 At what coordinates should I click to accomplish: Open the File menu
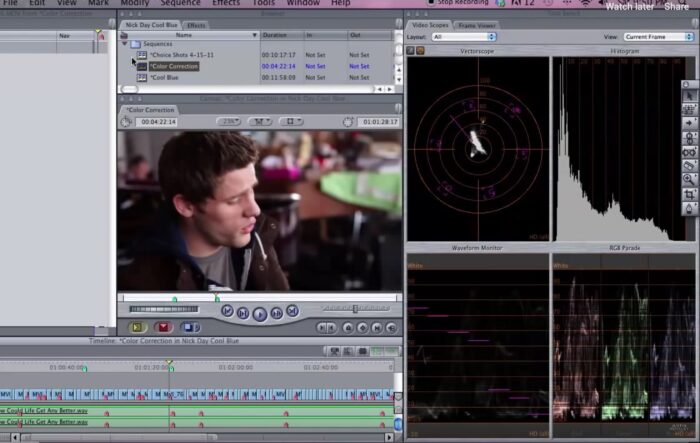(10, 3)
